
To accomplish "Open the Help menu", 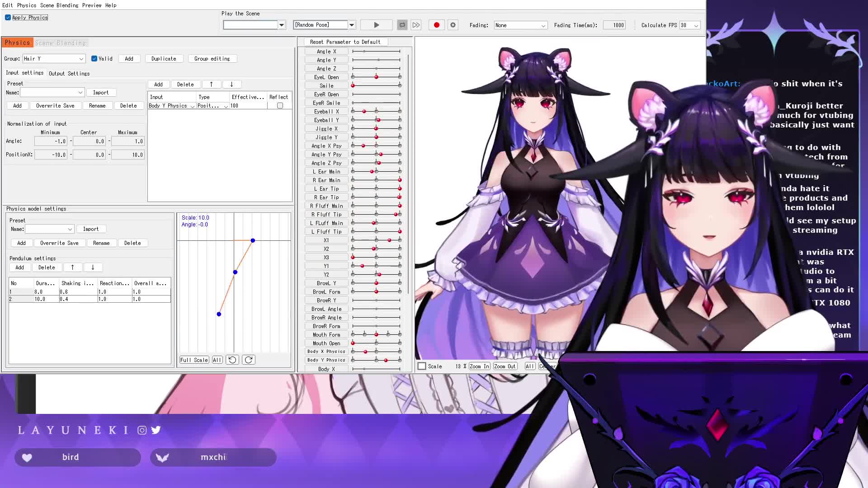I will pyautogui.click(x=111, y=5).
